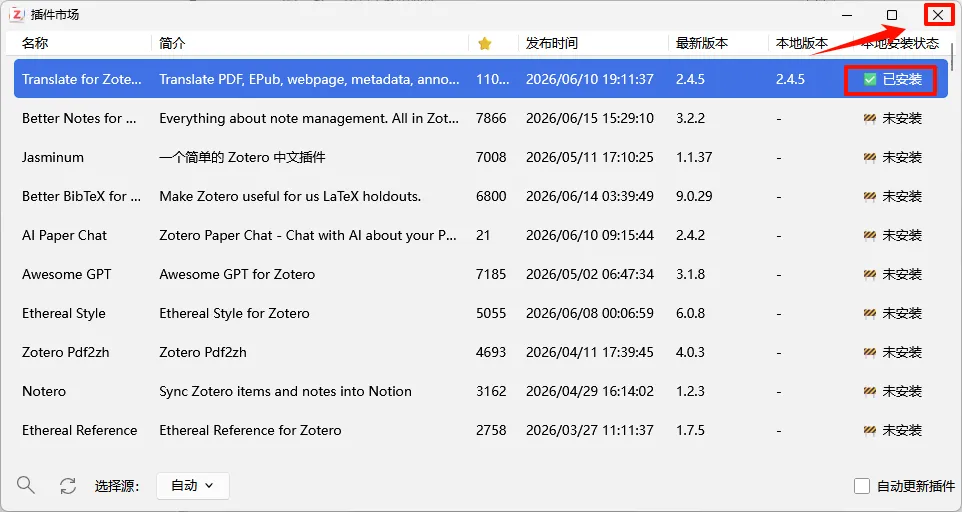Click the search magnifier icon
The width and height of the screenshot is (962, 512).
pyautogui.click(x=26, y=485)
